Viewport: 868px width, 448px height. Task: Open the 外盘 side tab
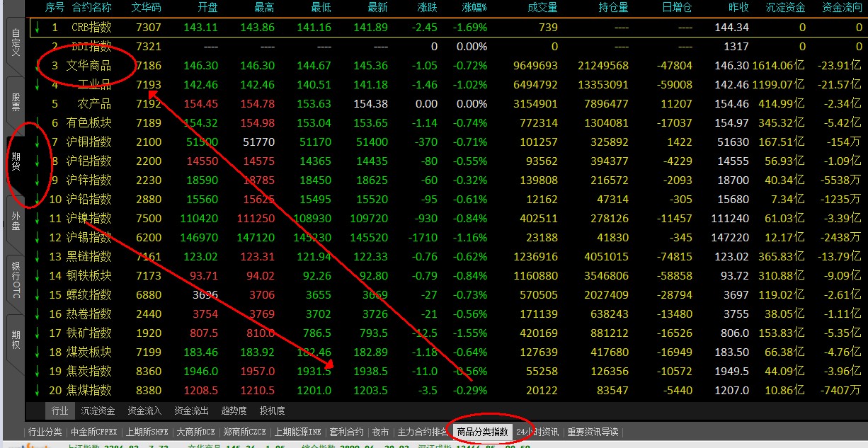pyautogui.click(x=16, y=221)
